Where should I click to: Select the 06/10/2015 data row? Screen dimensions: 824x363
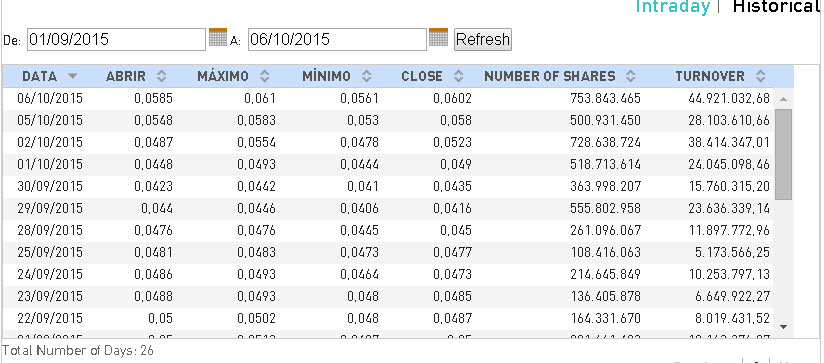388,98
